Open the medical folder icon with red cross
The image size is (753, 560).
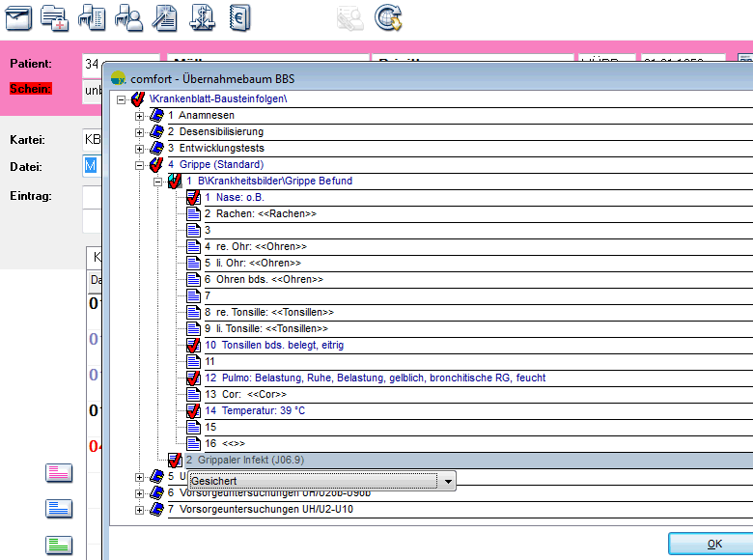pyautogui.click(x=55, y=16)
